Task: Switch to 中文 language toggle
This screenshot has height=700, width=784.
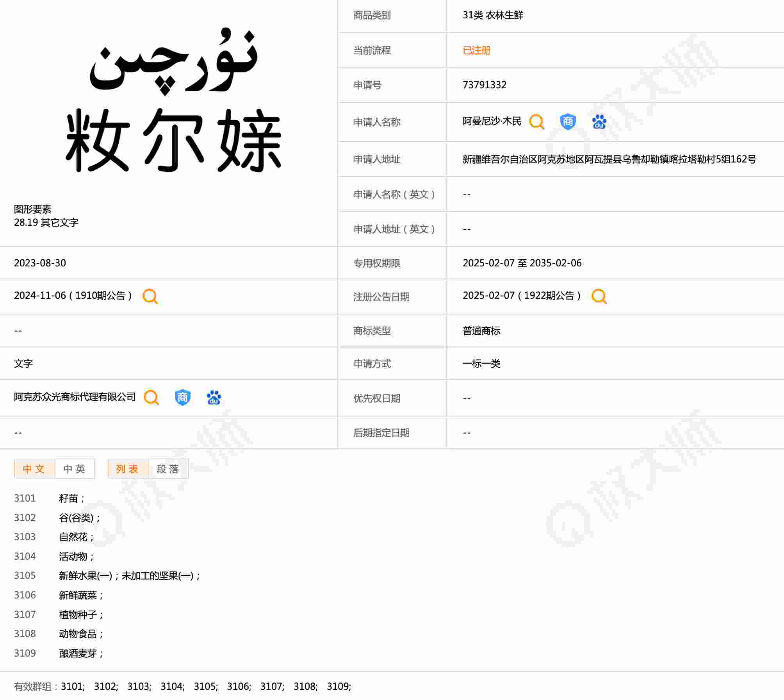Action: [x=34, y=469]
